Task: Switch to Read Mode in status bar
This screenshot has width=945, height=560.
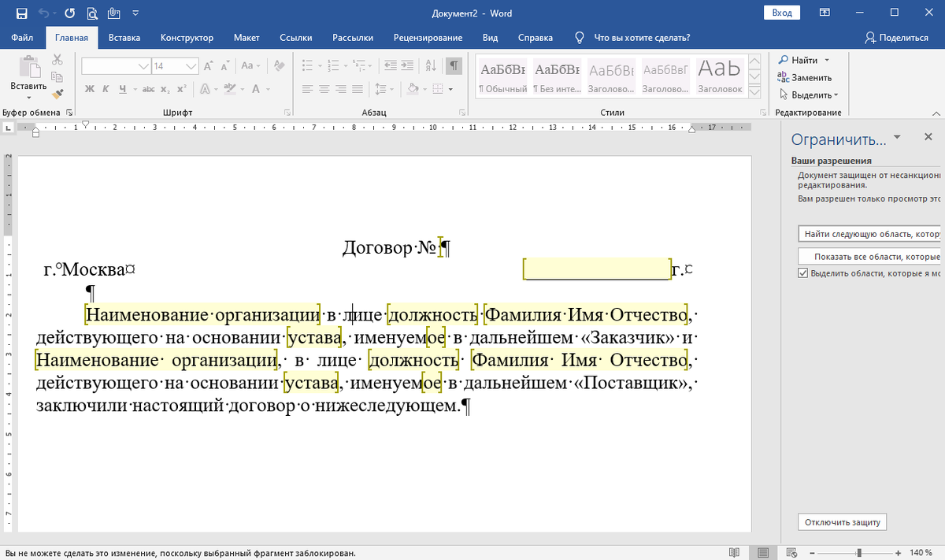Action: [733, 552]
